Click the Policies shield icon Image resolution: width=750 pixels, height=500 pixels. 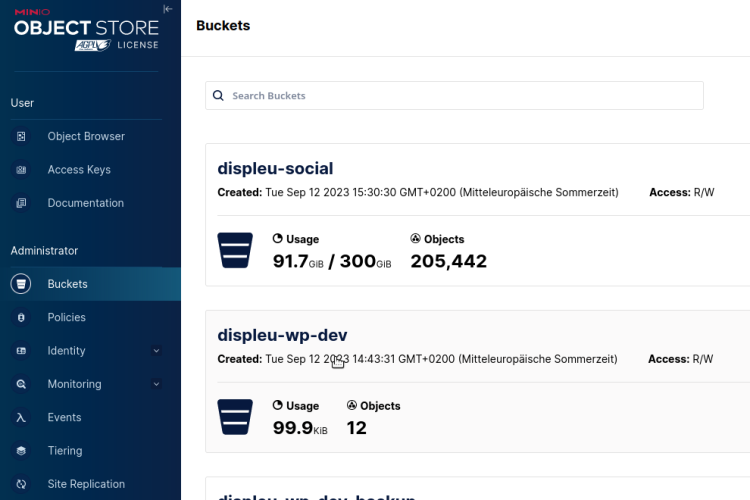(21, 317)
